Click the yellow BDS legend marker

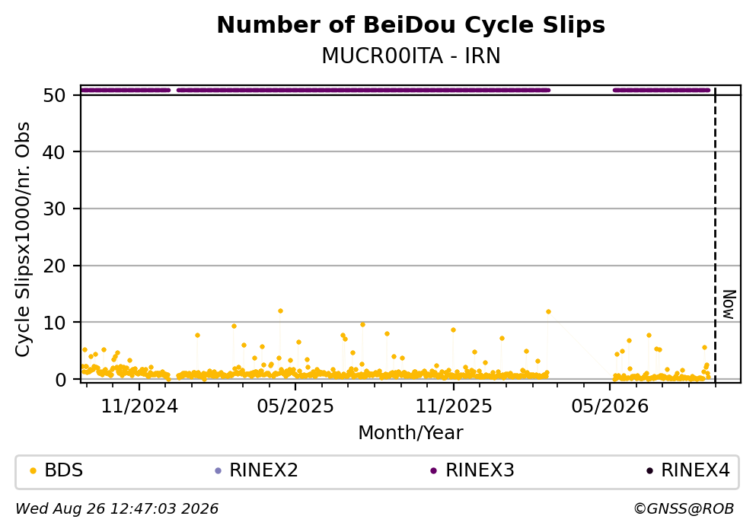click(x=33, y=471)
